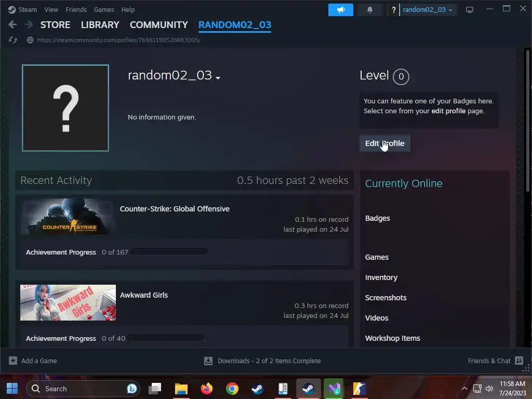The image size is (532, 399).
Task: Open the Inventory link
Action: 381,277
